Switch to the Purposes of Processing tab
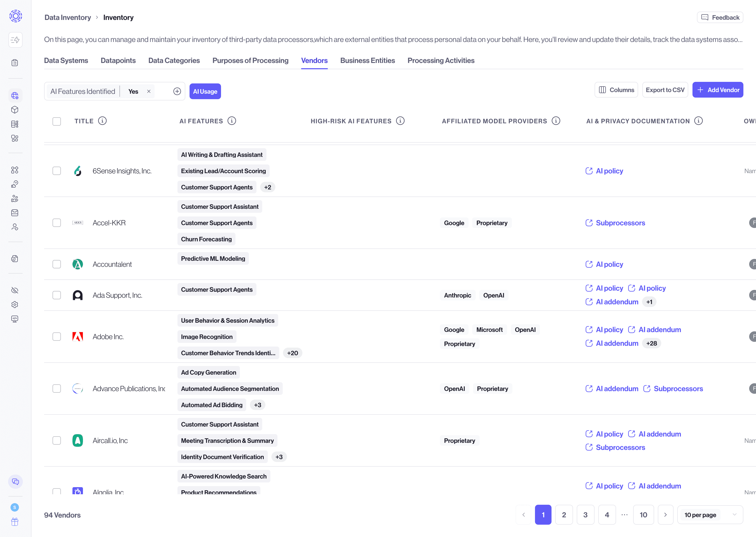 click(250, 61)
